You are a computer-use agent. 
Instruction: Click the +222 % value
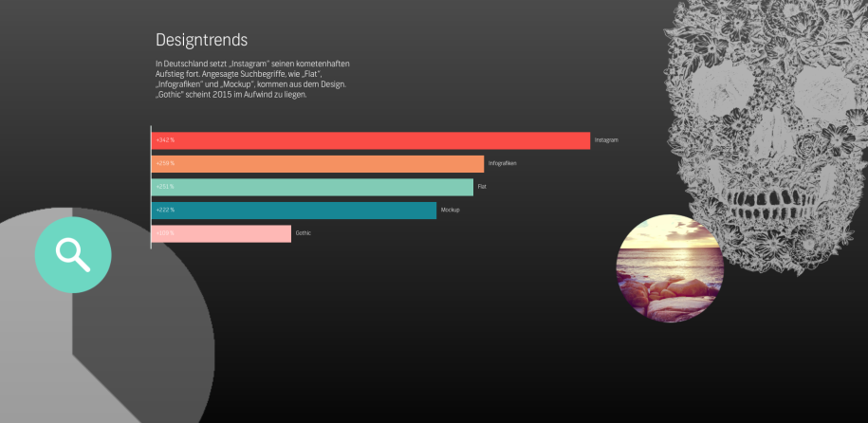point(165,211)
